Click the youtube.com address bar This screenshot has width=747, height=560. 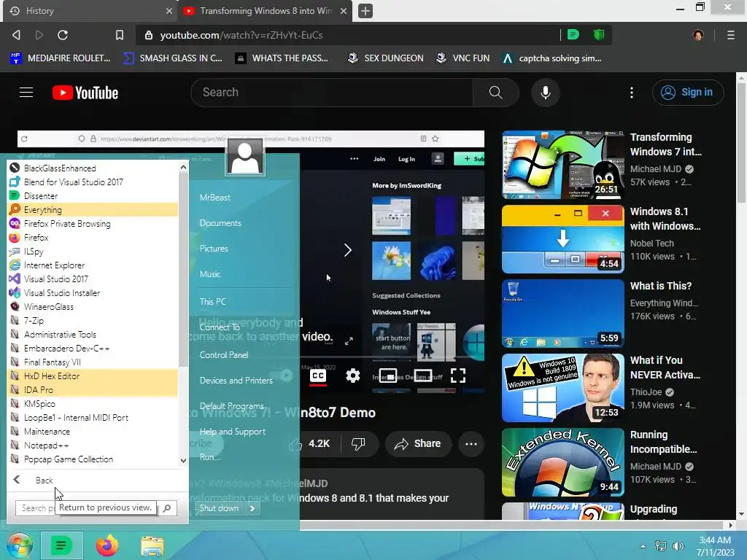[348, 35]
